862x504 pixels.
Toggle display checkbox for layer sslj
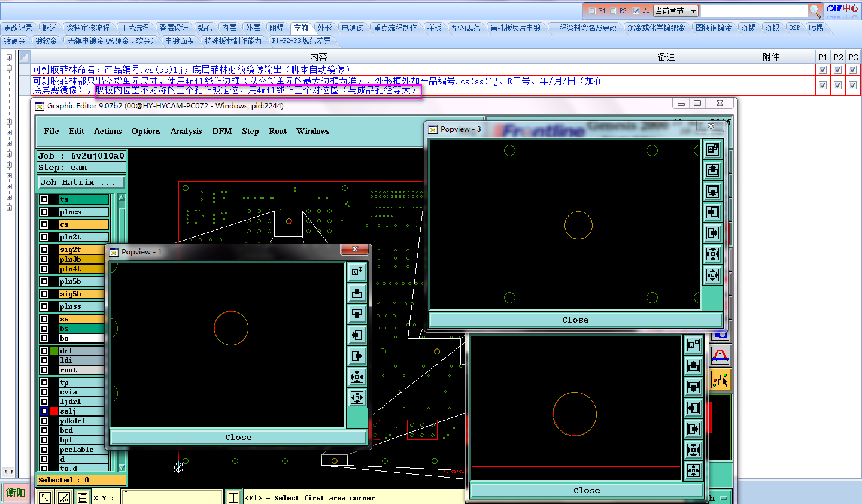44,411
